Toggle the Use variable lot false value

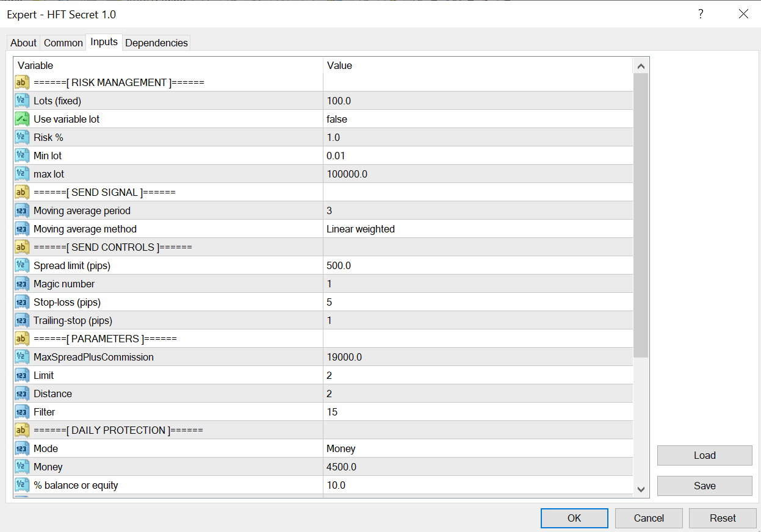tap(477, 119)
